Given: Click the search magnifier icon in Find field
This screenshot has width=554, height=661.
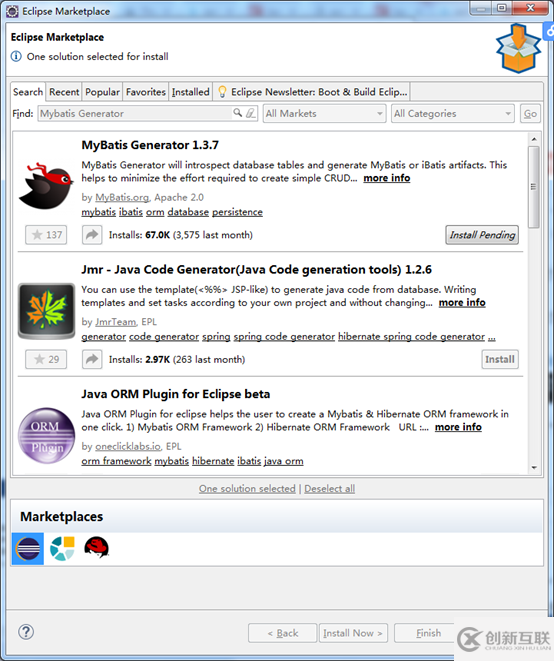Looking at the screenshot, I should [238, 113].
